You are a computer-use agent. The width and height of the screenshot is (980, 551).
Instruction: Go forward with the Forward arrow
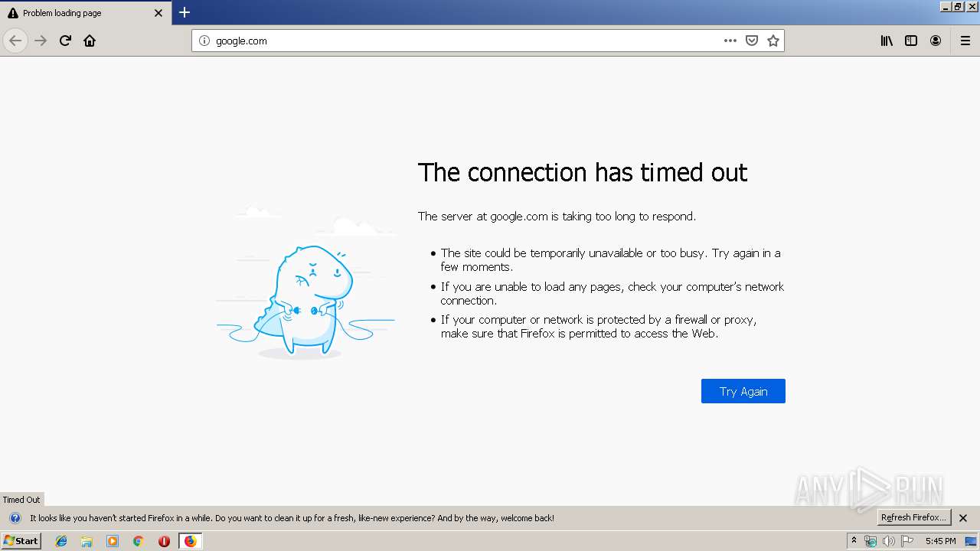point(41,41)
